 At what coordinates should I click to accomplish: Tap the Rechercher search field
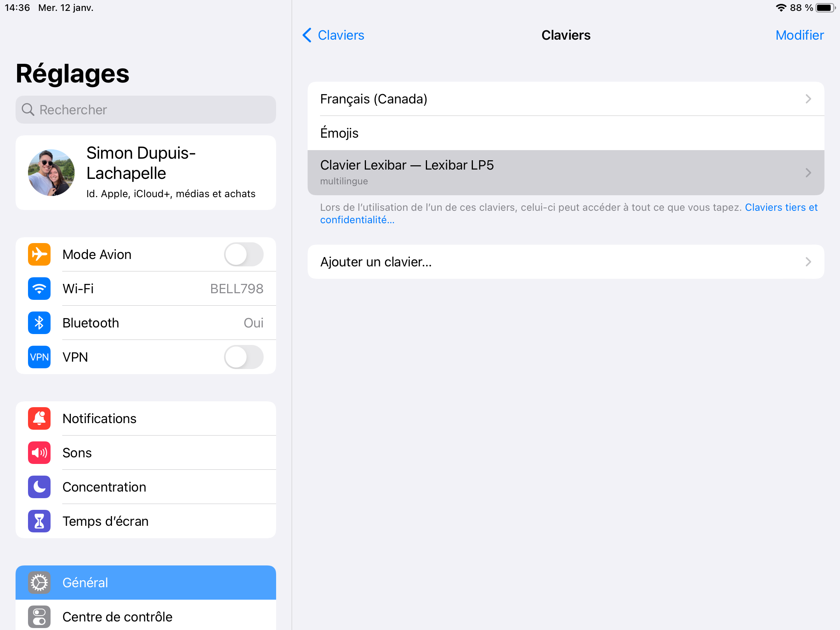[146, 110]
